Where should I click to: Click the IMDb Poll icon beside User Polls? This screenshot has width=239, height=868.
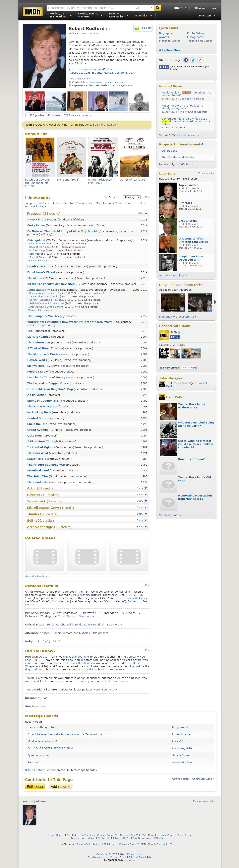click(162, 397)
